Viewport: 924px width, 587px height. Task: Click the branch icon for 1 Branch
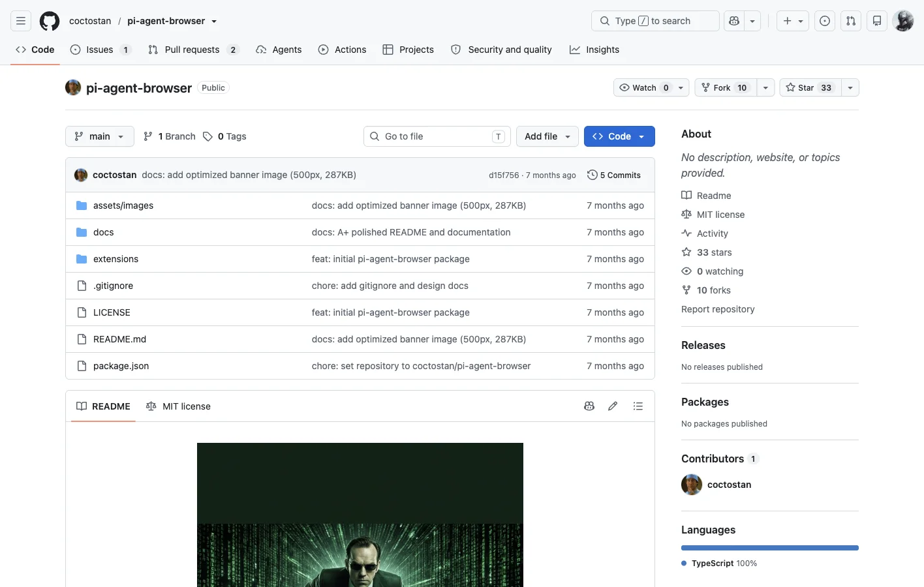(x=148, y=136)
